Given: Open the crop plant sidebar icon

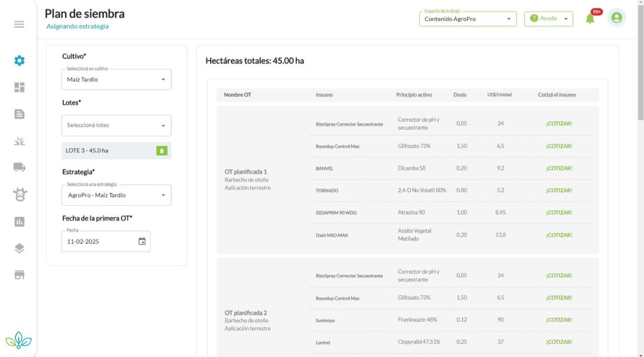Looking at the screenshot, I should coord(19,141).
